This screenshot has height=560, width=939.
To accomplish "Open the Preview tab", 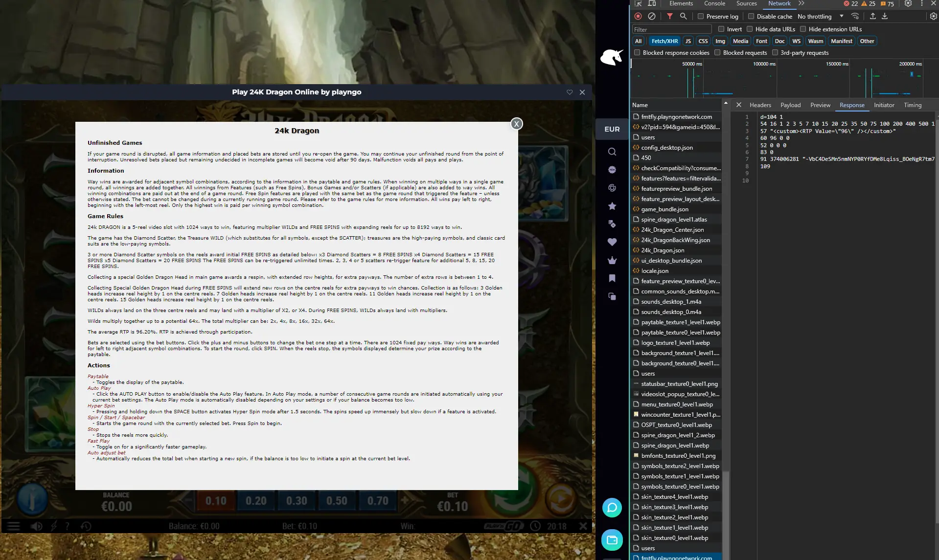I will pyautogui.click(x=820, y=105).
